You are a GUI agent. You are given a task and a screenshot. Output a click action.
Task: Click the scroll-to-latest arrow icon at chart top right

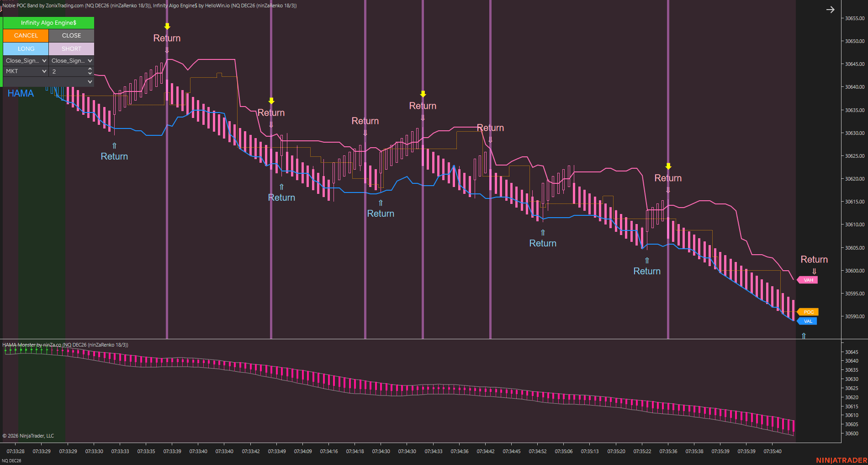(831, 10)
